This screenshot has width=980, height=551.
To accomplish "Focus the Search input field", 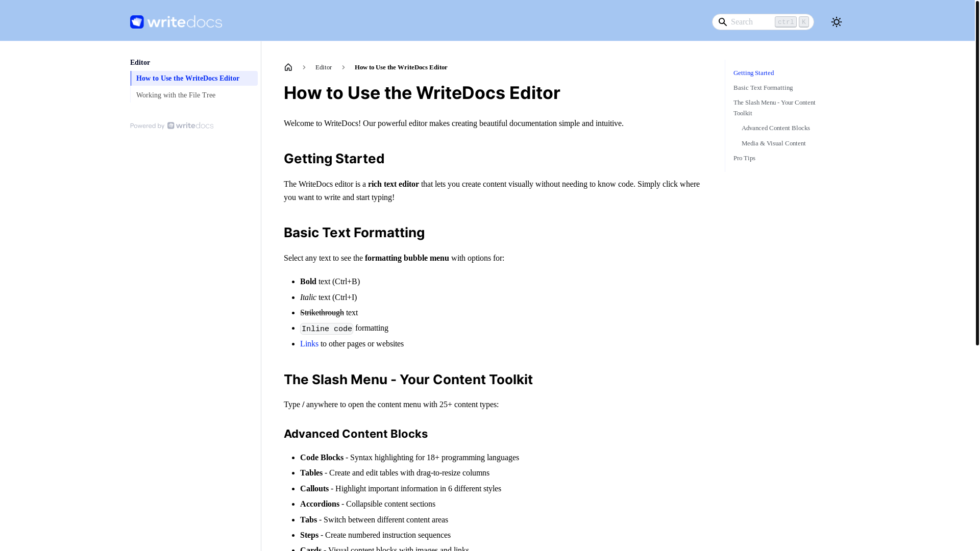I will click(x=763, y=22).
